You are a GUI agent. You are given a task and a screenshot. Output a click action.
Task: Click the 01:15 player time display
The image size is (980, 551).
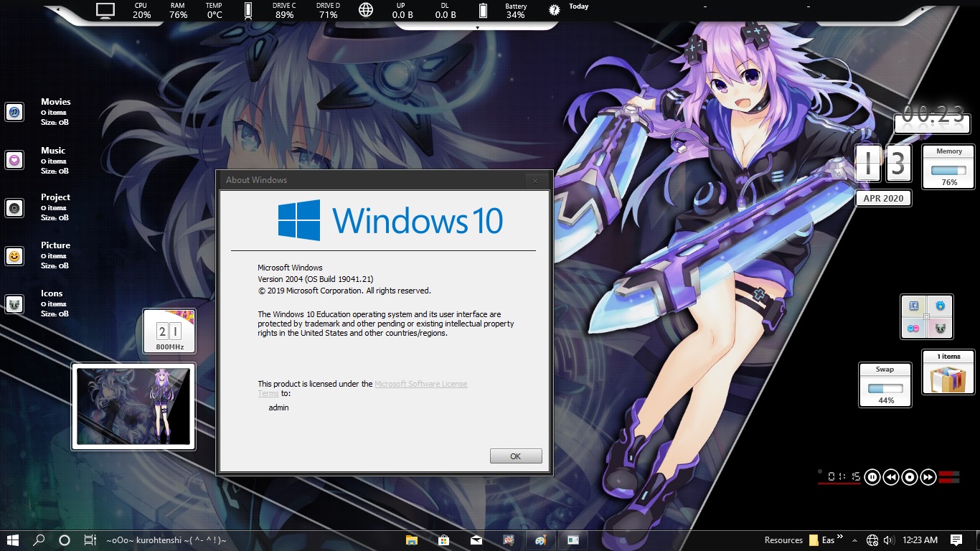[x=844, y=476]
